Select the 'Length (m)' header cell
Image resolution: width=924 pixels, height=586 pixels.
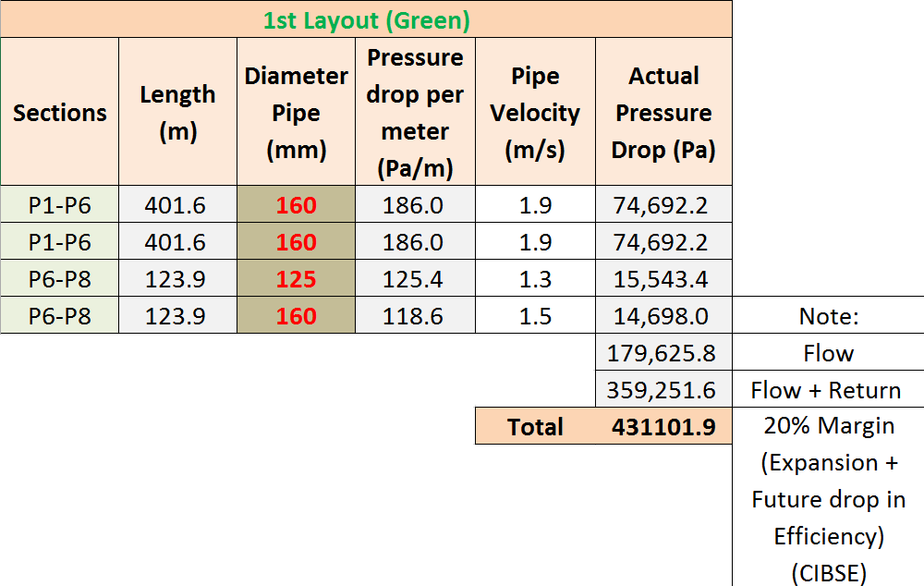click(177, 113)
